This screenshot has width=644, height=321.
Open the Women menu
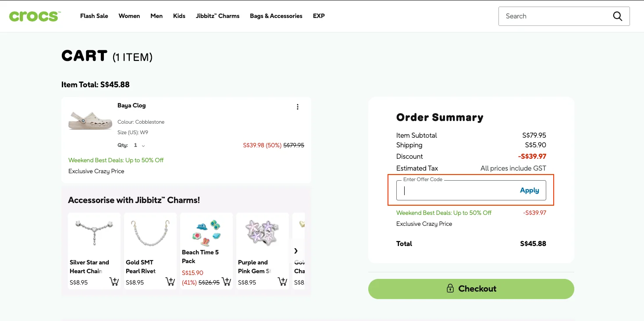click(129, 16)
